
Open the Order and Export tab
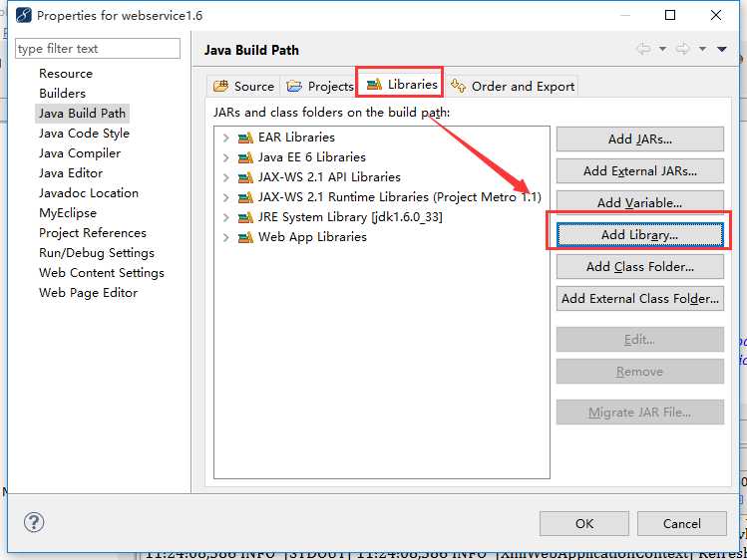click(x=513, y=86)
